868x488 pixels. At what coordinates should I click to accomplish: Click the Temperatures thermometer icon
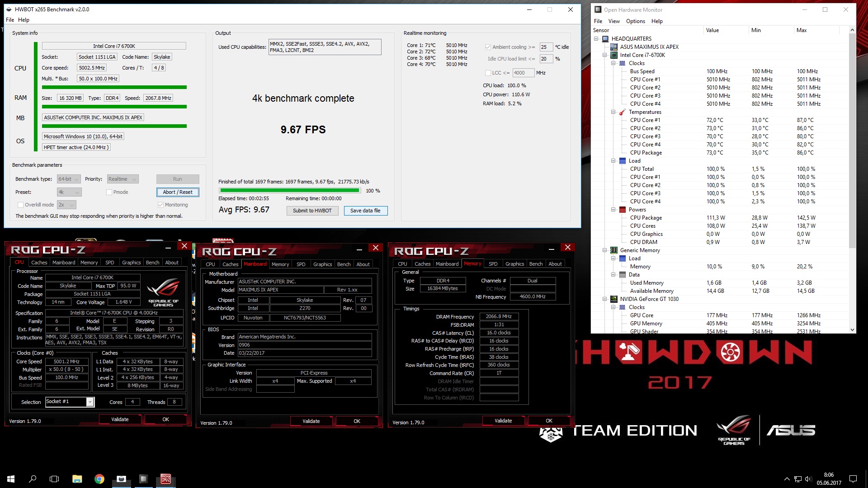(x=623, y=112)
